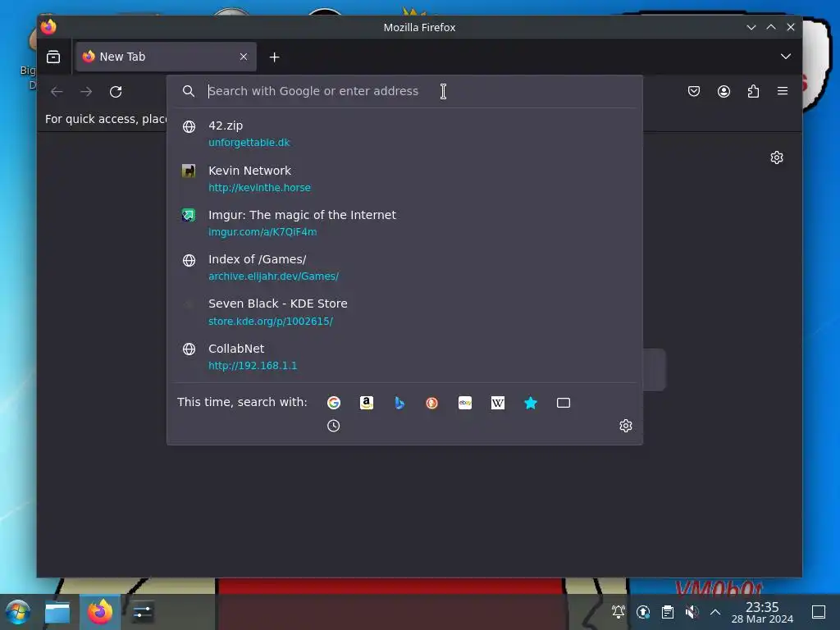Expand hidden system tray icons
This screenshot has width=840, height=630.
[x=715, y=612]
